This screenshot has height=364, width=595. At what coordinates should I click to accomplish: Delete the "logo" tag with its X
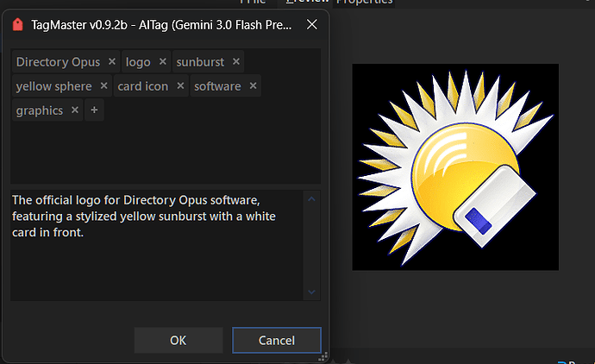pos(161,62)
